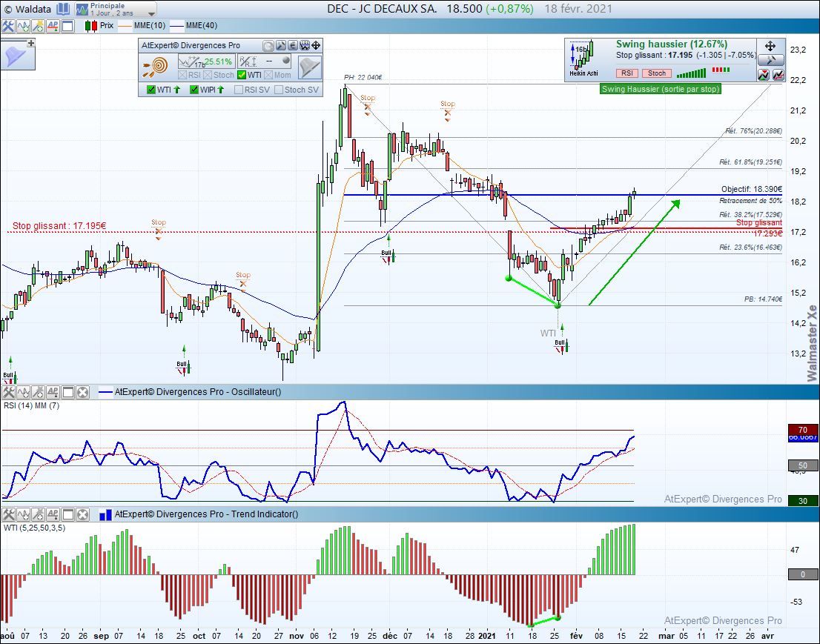Image resolution: width=820 pixels, height=644 pixels.
Task: Click the MME(40) blue line swatch
Action: (177, 26)
